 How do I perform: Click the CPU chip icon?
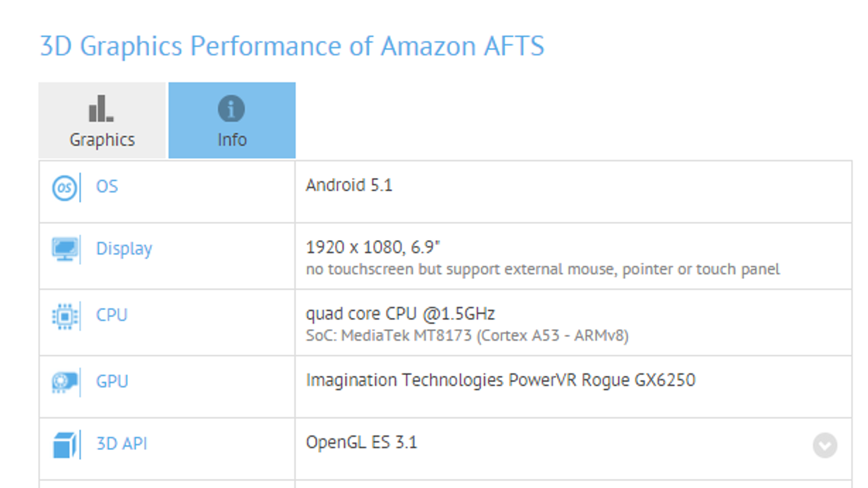[x=65, y=316]
